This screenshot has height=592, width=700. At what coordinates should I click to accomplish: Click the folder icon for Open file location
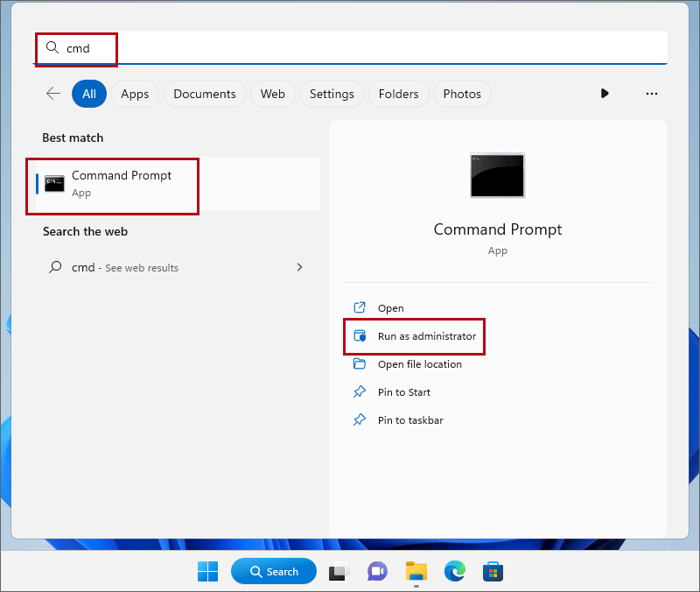coord(360,363)
